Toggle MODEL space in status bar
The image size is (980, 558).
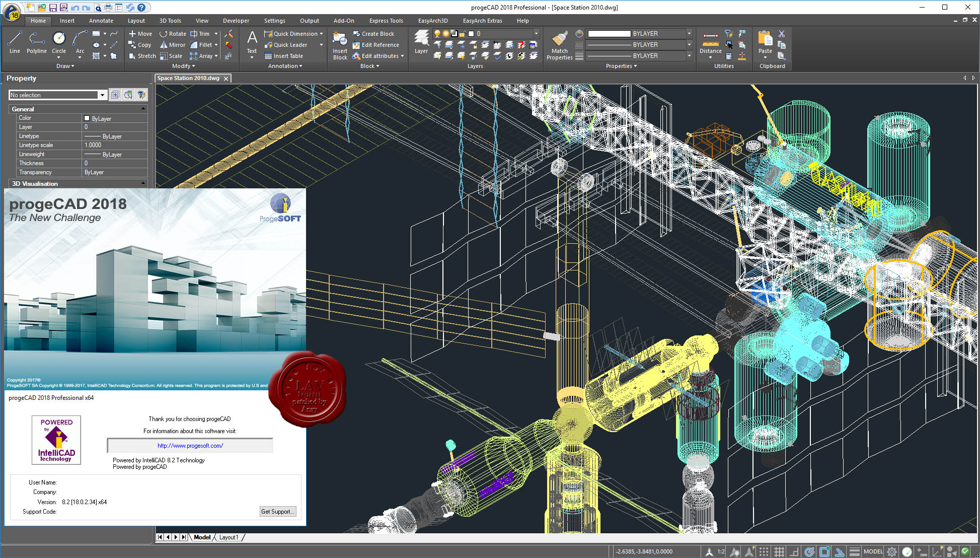tap(873, 551)
